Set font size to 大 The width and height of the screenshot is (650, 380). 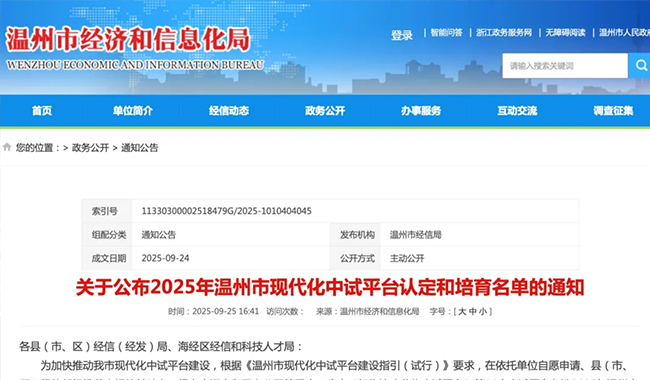(462, 311)
